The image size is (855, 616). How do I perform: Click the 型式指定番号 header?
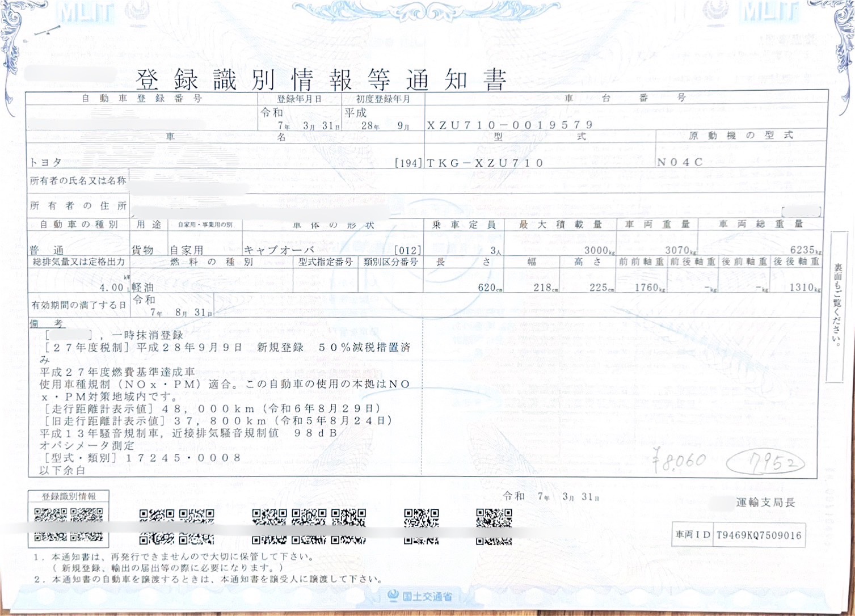point(326,262)
